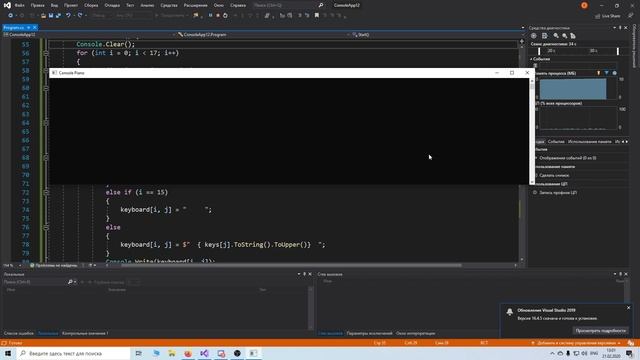The height and width of the screenshot is (360, 640).
Task: Click the Продолжить continue button
Action: [x=171, y=16]
